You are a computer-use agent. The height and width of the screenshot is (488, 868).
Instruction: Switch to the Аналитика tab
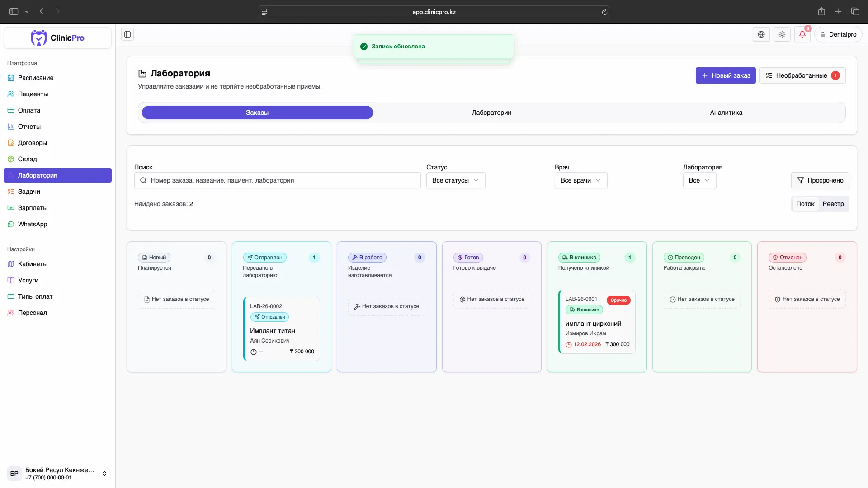[726, 113]
